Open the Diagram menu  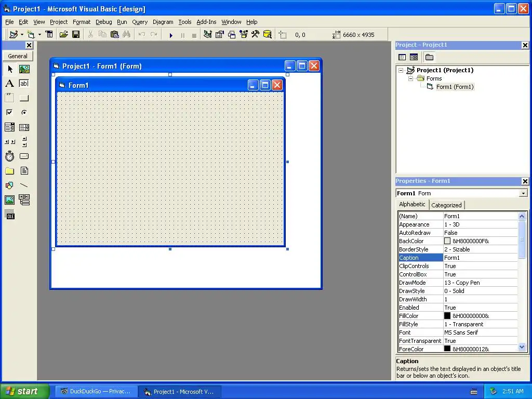[x=163, y=22]
